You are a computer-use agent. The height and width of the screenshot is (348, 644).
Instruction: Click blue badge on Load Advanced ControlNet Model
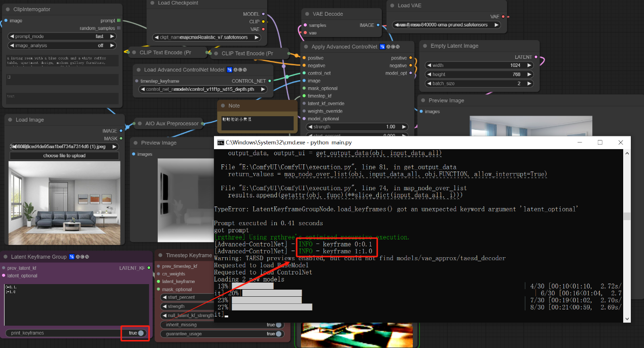click(230, 70)
